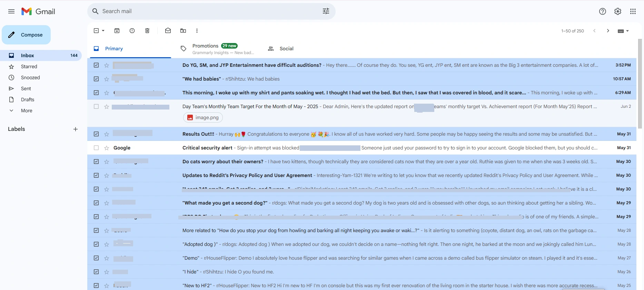Open the Inbox folder
This screenshot has height=290, width=644.
41,55
